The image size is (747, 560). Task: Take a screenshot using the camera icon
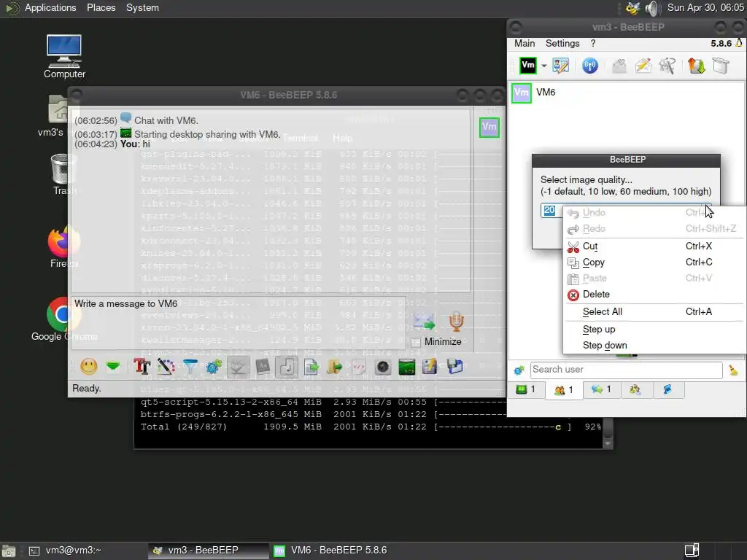coord(382,367)
